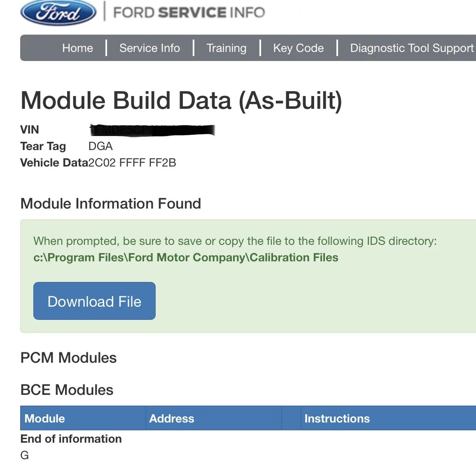Click the PCM Modules heading
This screenshot has height=467, width=476.
click(x=69, y=358)
